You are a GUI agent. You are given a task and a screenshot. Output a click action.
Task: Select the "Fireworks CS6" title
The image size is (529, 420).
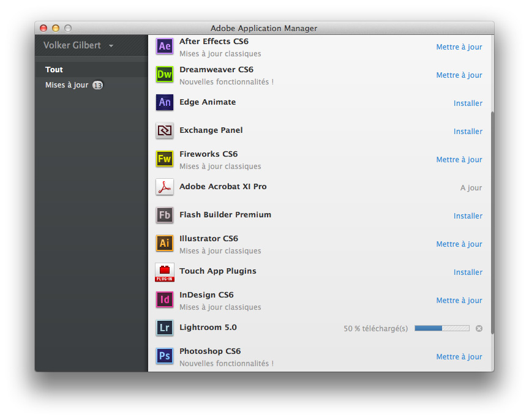pyautogui.click(x=209, y=154)
